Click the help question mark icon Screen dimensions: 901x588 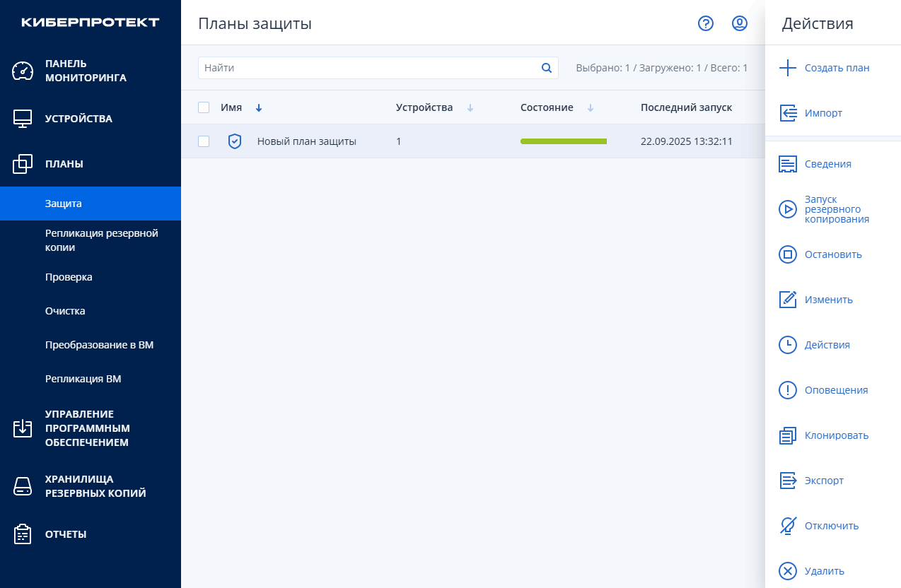click(705, 23)
